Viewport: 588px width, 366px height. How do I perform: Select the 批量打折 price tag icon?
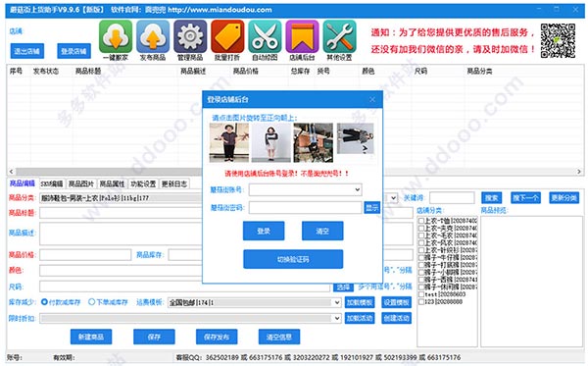point(227,36)
